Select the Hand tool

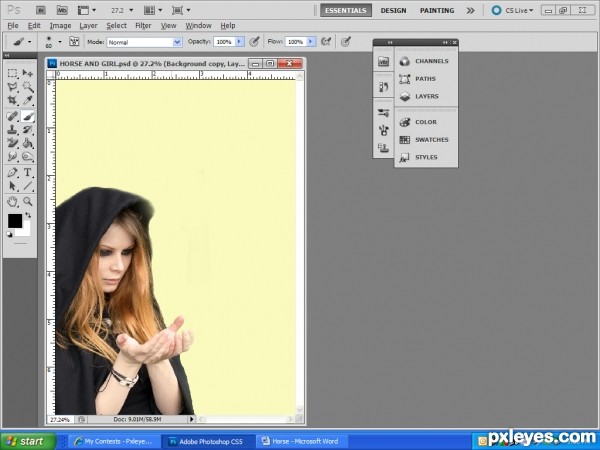(x=13, y=202)
